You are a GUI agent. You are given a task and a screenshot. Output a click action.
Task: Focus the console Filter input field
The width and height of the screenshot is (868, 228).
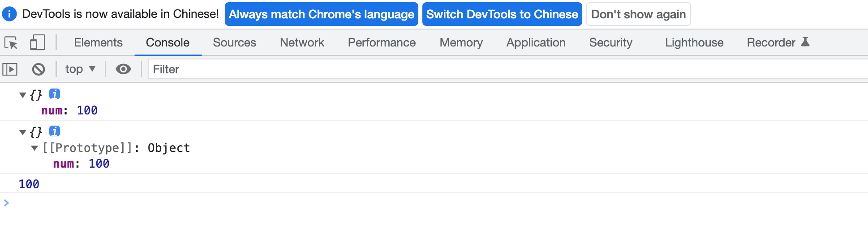pos(508,69)
